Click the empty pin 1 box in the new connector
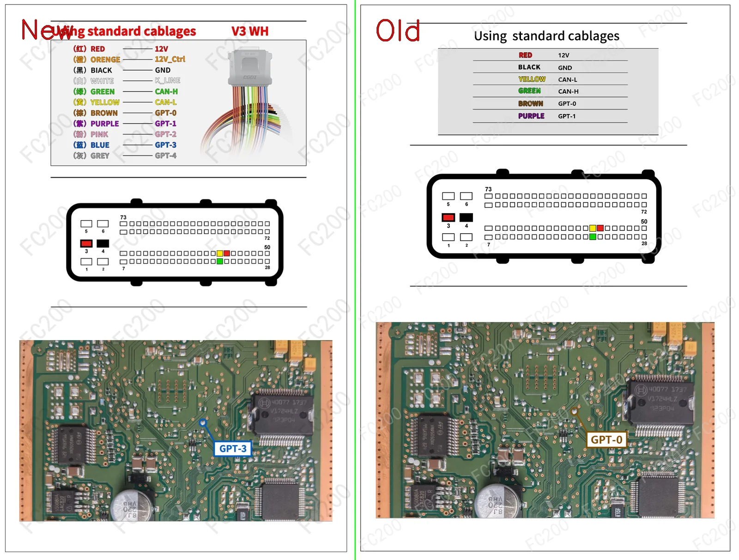739x560 pixels. click(x=86, y=262)
